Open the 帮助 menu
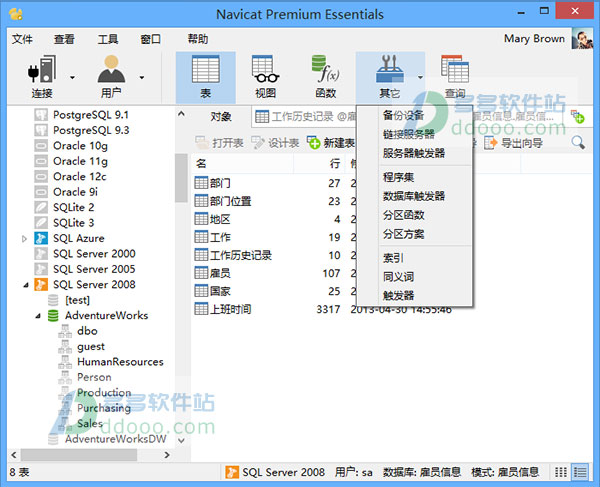Viewport: 600px width, 487px height. (198, 39)
